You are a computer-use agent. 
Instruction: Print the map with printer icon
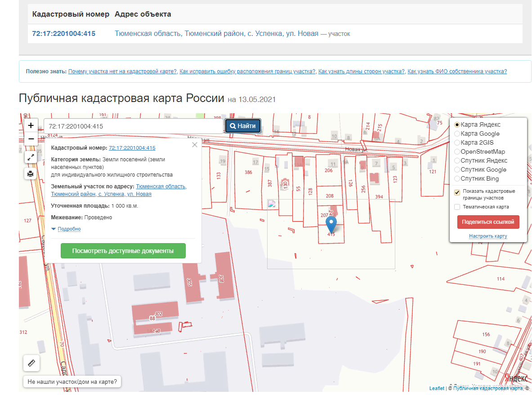pos(31,174)
